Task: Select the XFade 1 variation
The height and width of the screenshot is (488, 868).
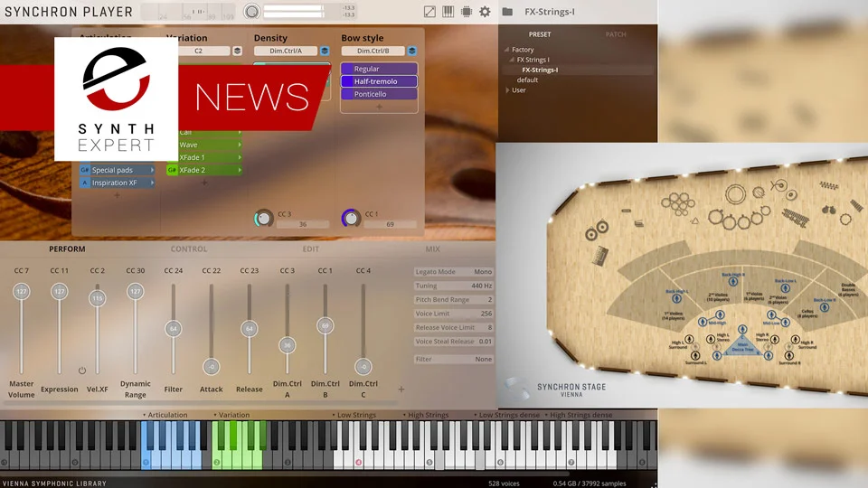Action: tap(204, 157)
